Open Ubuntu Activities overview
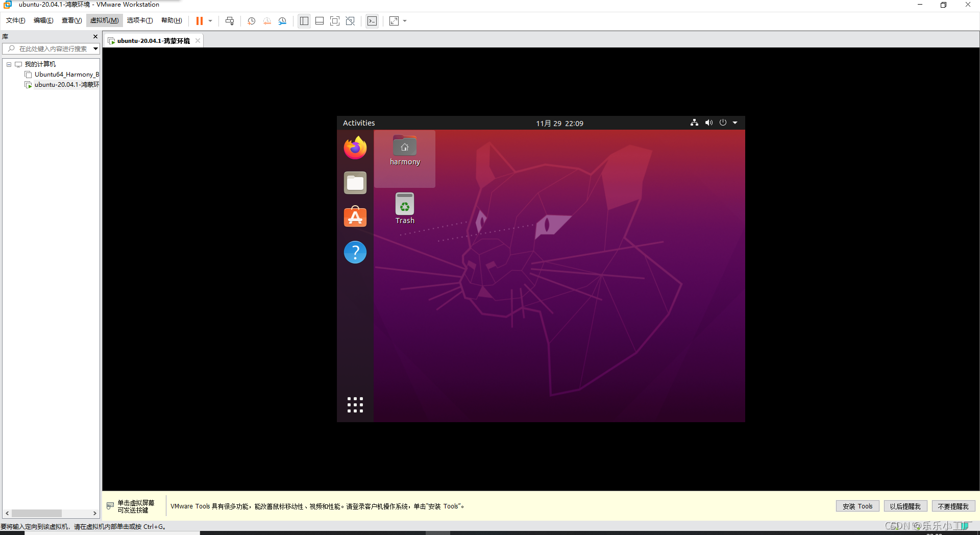The width and height of the screenshot is (980, 535). click(x=359, y=123)
